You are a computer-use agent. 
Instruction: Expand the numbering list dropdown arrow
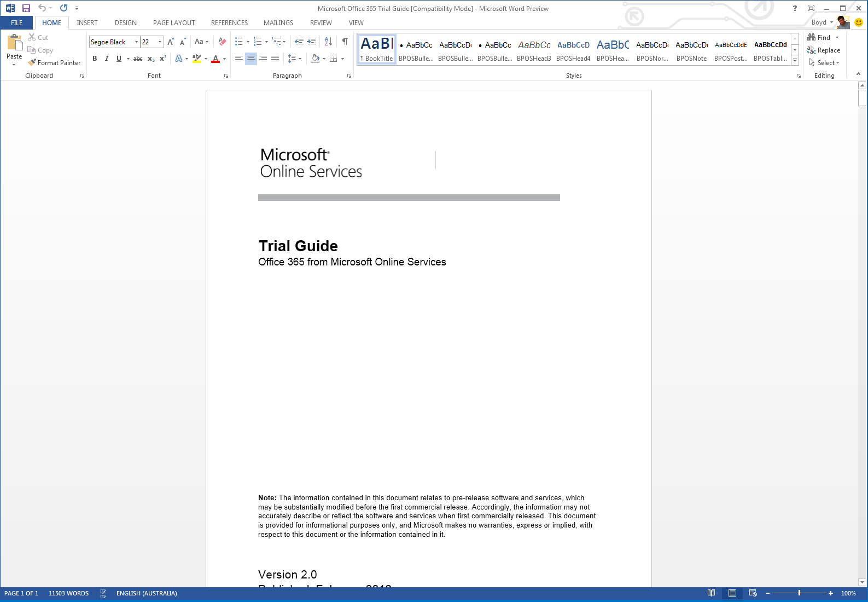pyautogui.click(x=266, y=42)
